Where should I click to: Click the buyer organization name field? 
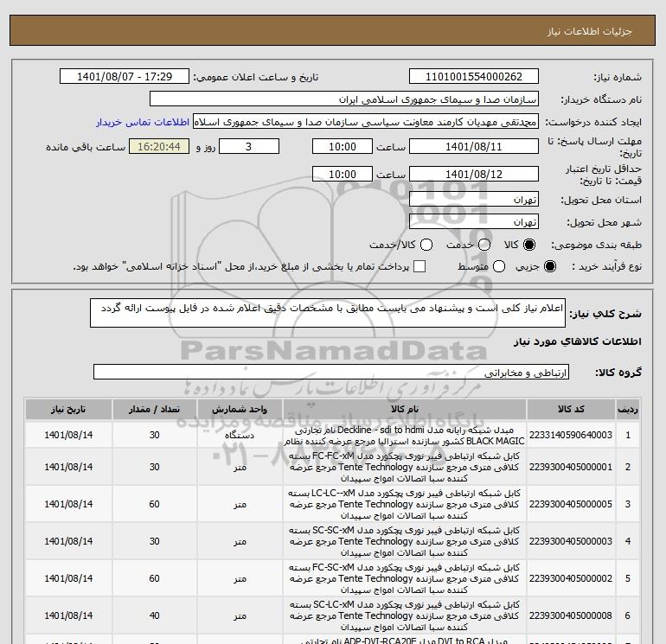(x=344, y=99)
